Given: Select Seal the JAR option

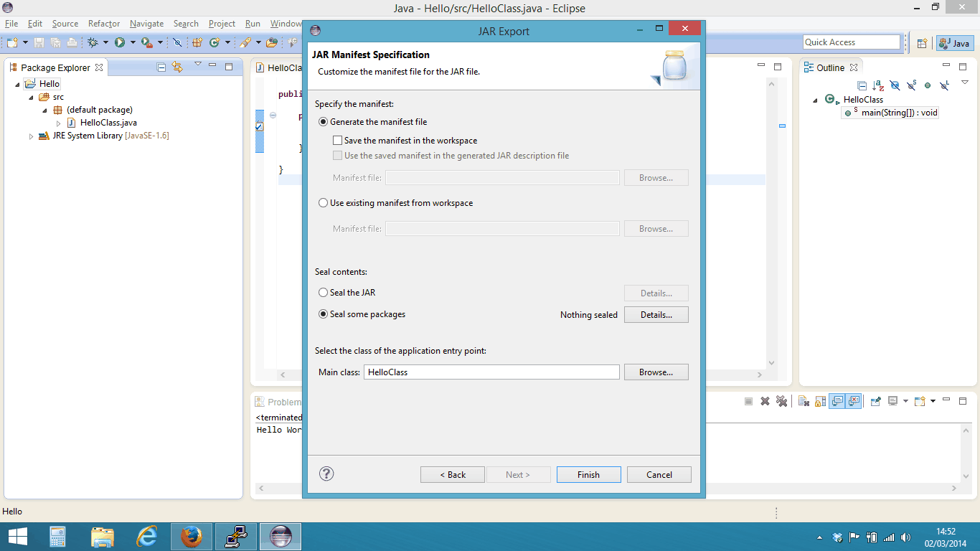Looking at the screenshot, I should point(347,293).
